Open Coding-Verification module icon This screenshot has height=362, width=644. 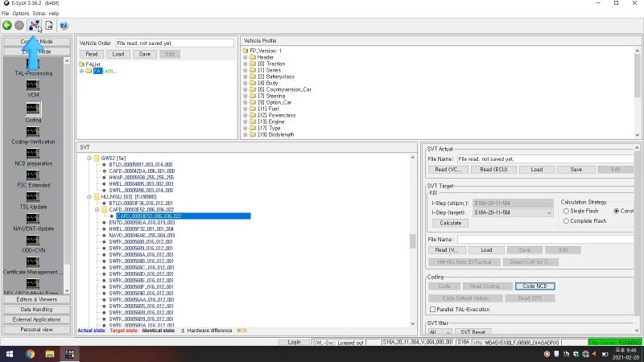pos(33,132)
